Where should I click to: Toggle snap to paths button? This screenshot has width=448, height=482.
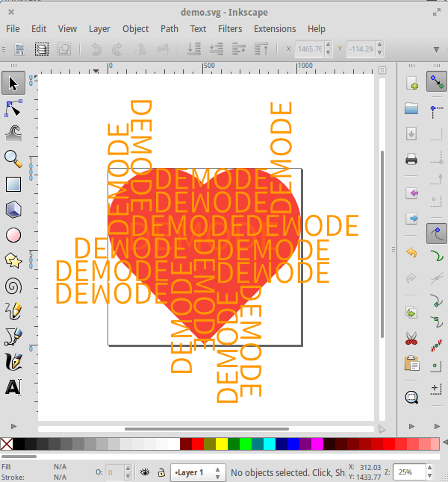click(437, 256)
